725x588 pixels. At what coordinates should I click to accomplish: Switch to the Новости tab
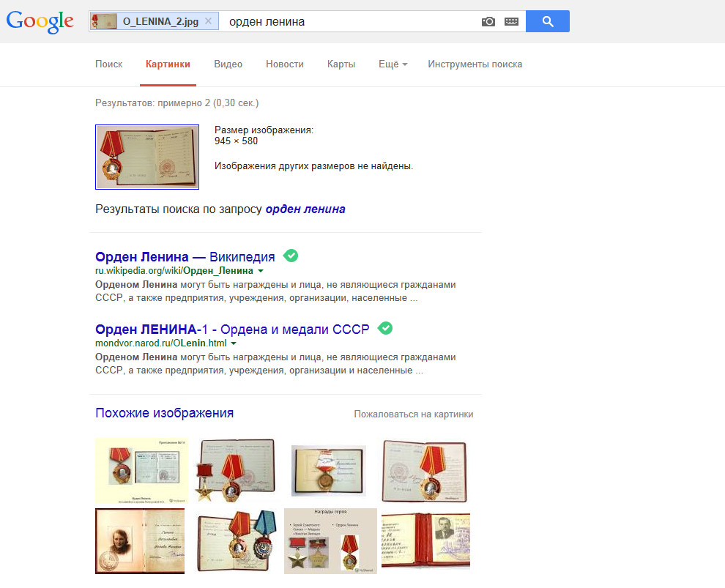[x=284, y=64]
